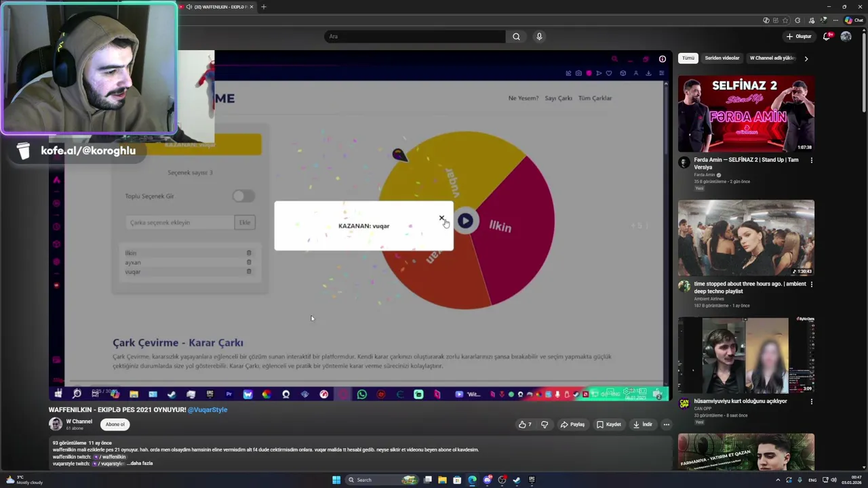Image resolution: width=868 pixels, height=488 pixels.
Task: Open the Windows Start menu
Action: coord(336,480)
